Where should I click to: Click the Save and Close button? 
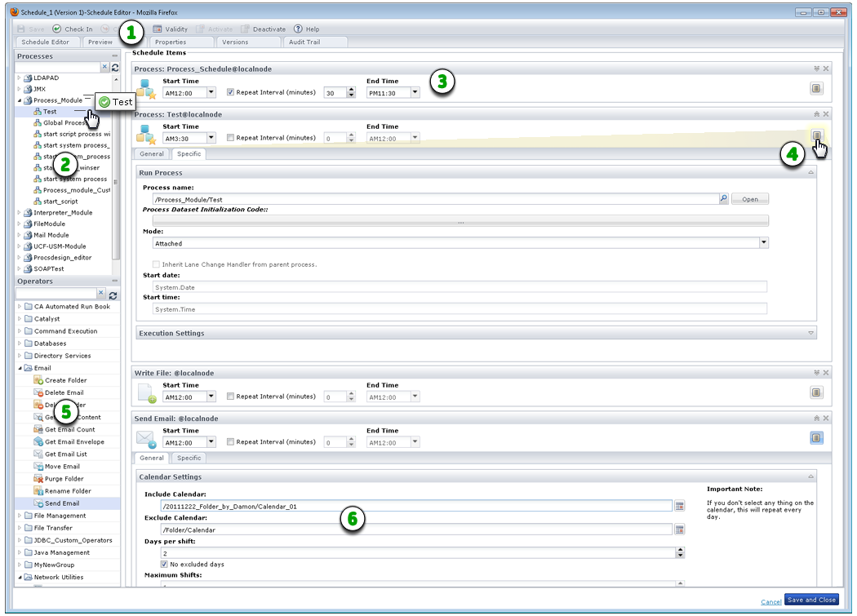point(811,600)
